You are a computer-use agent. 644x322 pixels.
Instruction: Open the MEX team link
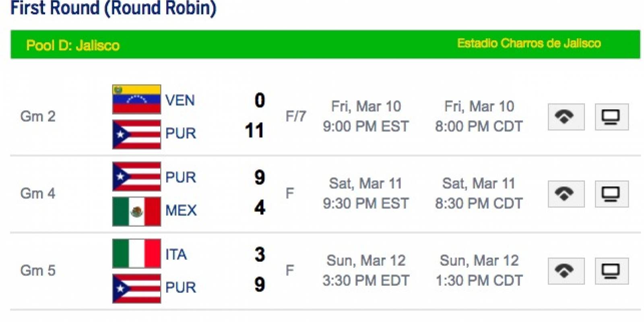pyautogui.click(x=181, y=210)
